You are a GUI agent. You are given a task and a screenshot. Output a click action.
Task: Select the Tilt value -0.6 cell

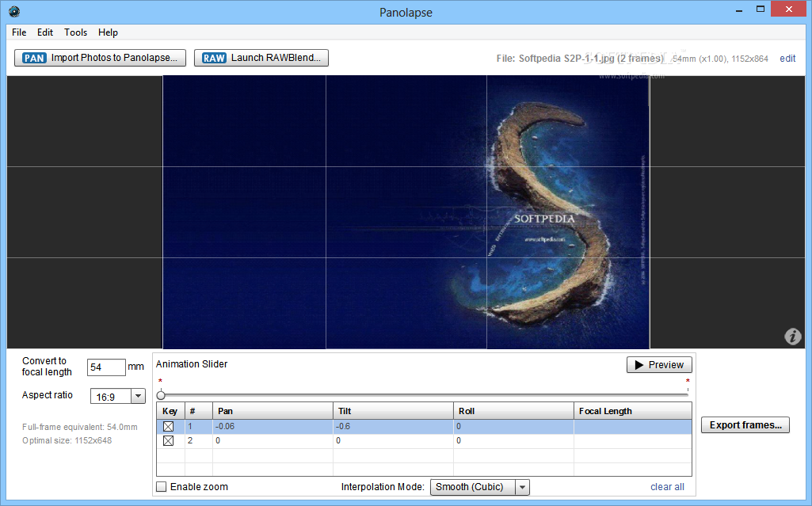click(x=393, y=426)
